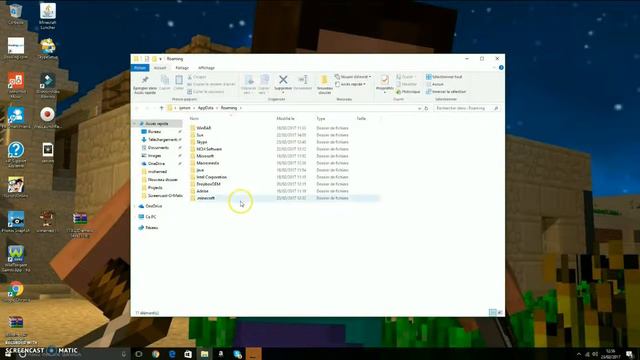Screen dimensions: 640x360
Task: Click the up-arrow parent folder button
Action: (x=162, y=108)
